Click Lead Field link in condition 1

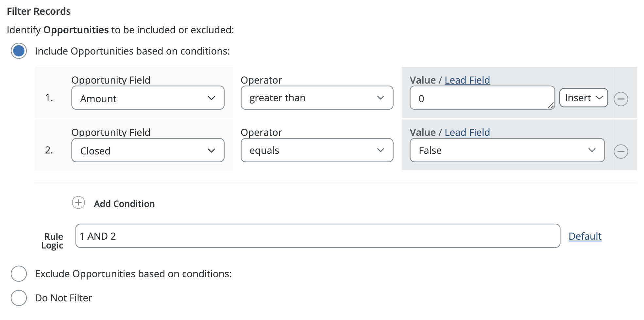tap(467, 80)
